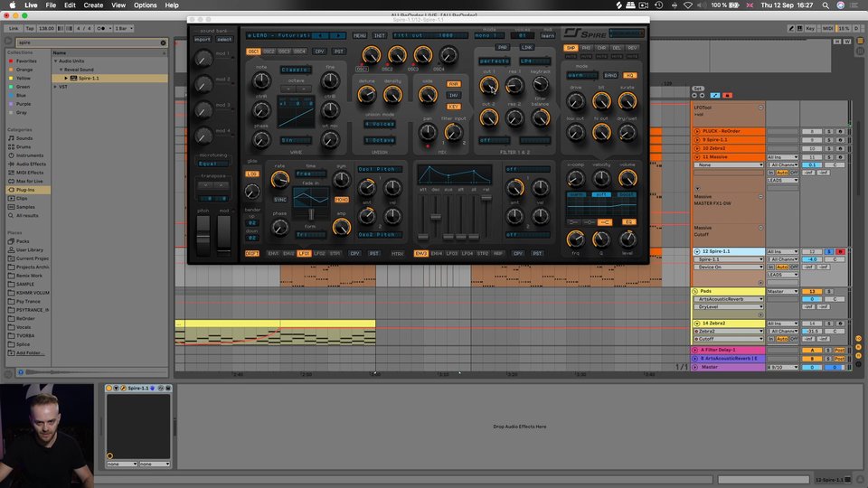Click the Spire mod wheel
This screenshot has width=868, height=488.
click(x=223, y=235)
